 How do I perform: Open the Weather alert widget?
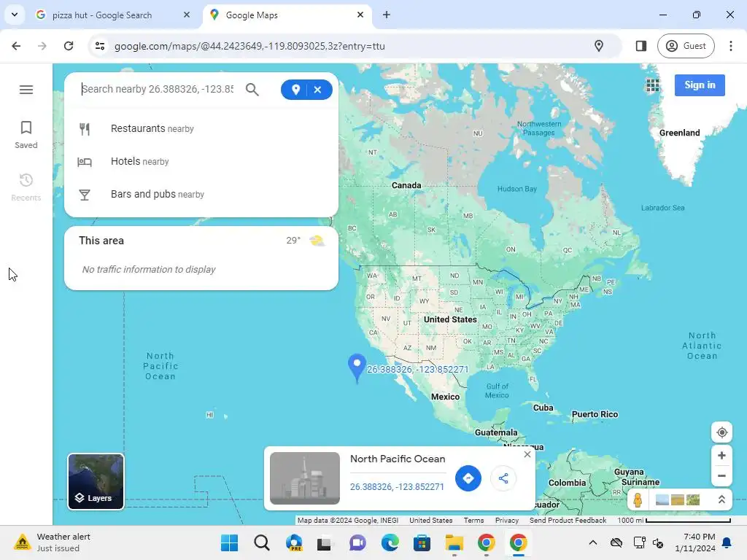point(53,542)
